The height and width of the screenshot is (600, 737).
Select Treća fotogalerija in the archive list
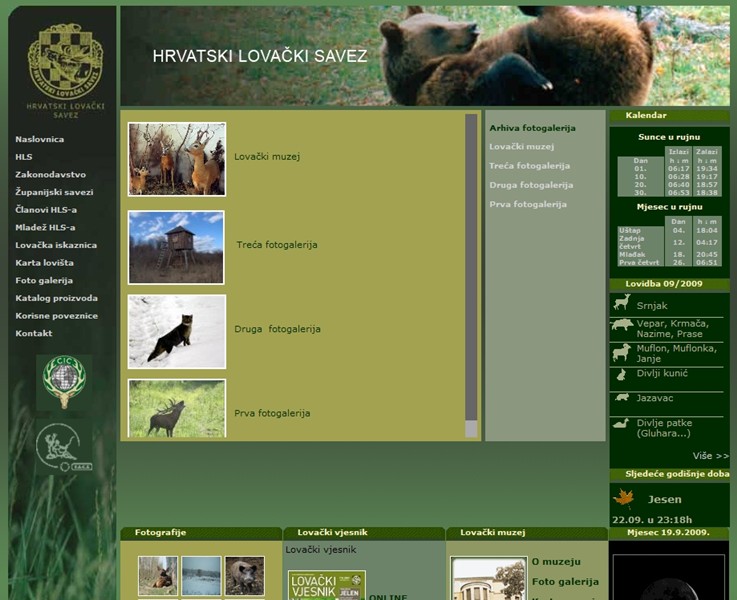[x=530, y=166]
